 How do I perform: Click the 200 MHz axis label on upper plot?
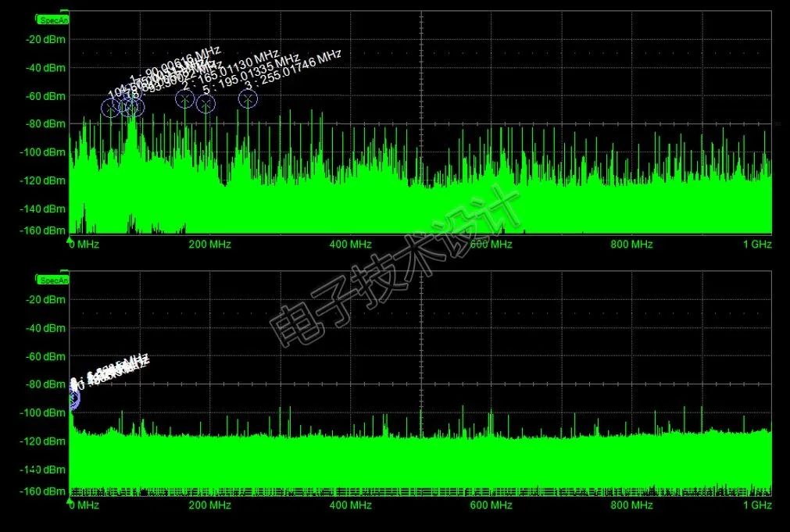[x=210, y=245]
